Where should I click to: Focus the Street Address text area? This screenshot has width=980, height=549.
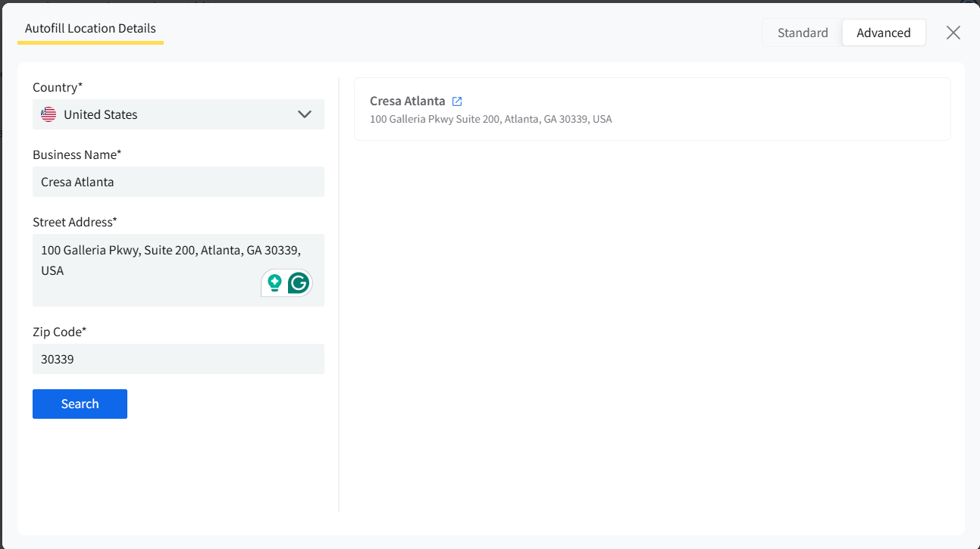click(178, 270)
